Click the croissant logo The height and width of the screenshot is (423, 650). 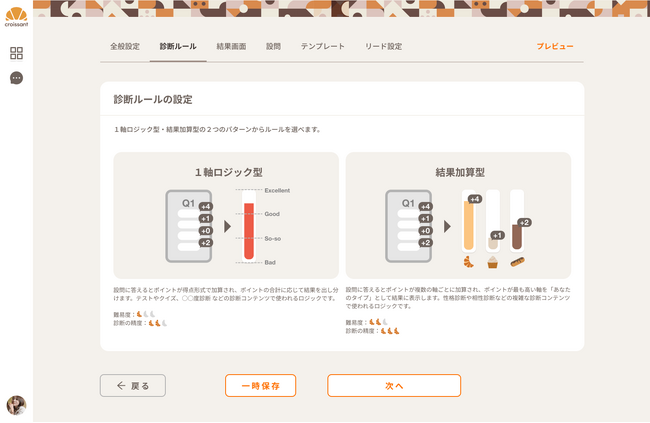tap(17, 17)
